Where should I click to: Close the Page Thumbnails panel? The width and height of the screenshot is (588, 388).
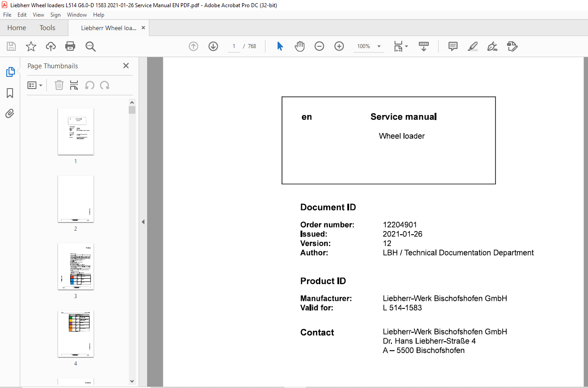pyautogui.click(x=126, y=66)
